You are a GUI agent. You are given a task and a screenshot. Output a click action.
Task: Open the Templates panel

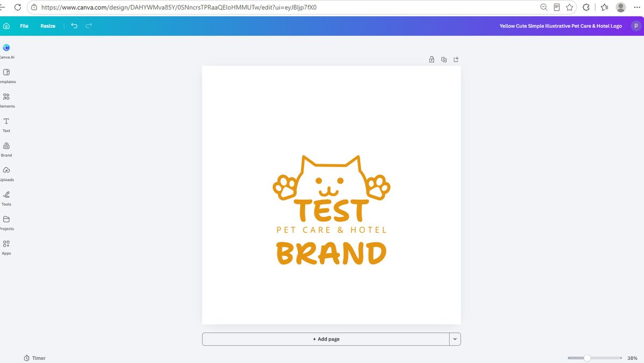click(x=6, y=76)
